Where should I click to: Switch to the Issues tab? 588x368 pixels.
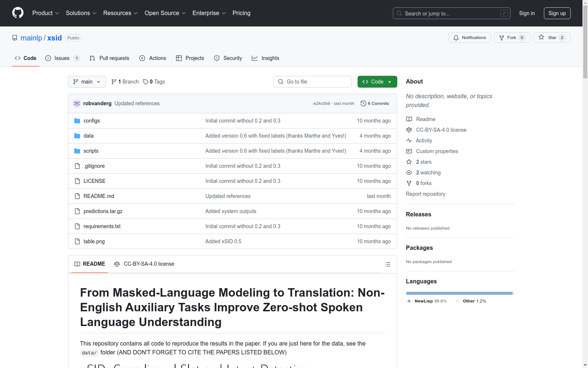pos(62,58)
